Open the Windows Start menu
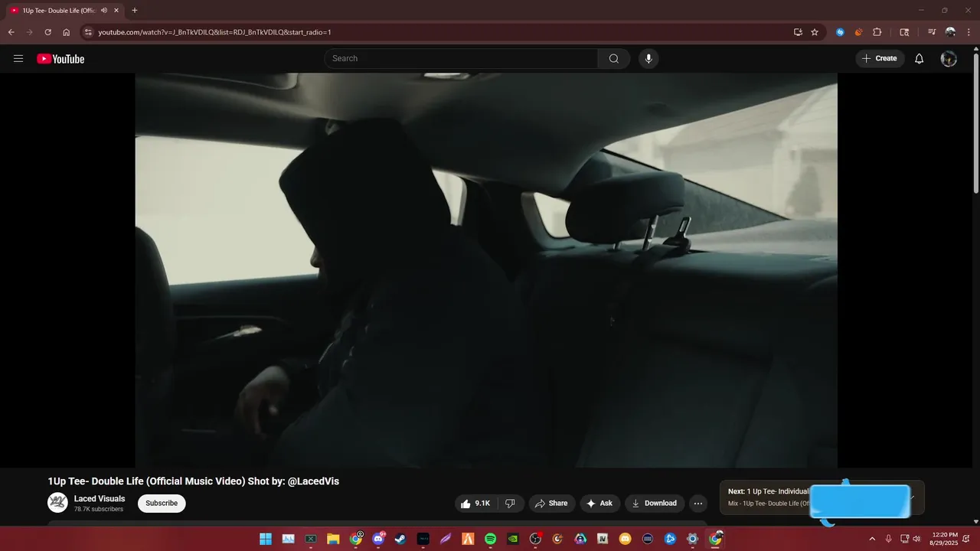 point(266,539)
